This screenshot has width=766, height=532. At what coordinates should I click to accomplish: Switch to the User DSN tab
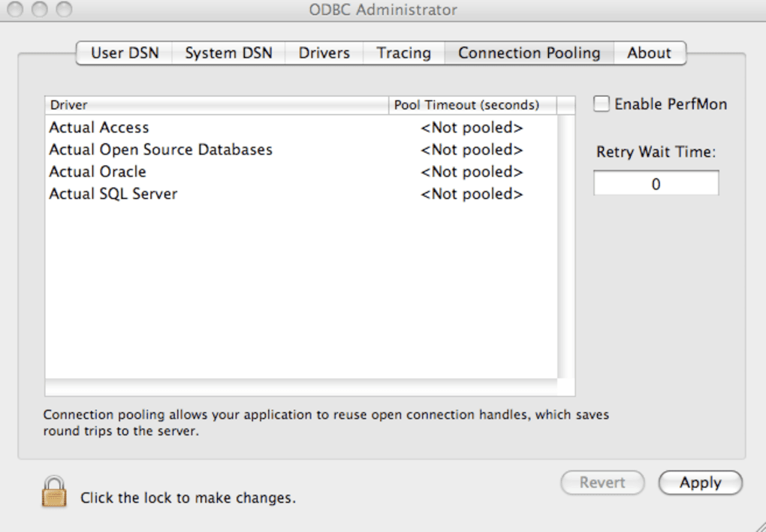tap(125, 53)
